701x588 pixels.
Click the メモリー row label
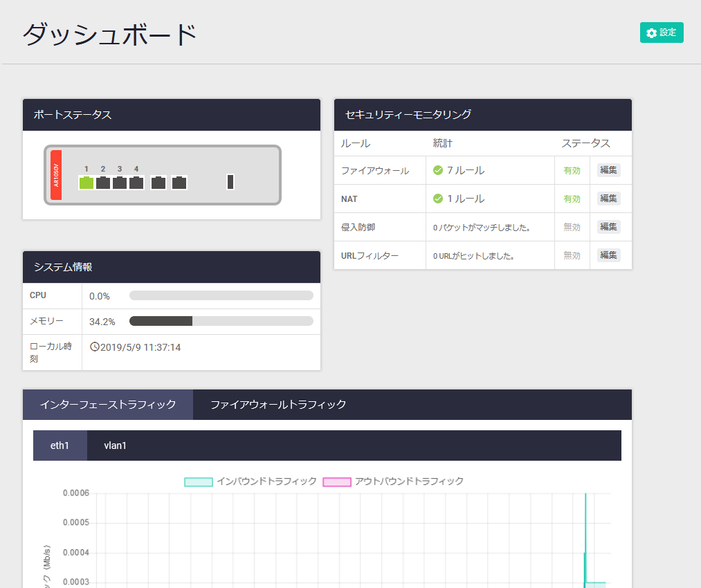(x=46, y=321)
